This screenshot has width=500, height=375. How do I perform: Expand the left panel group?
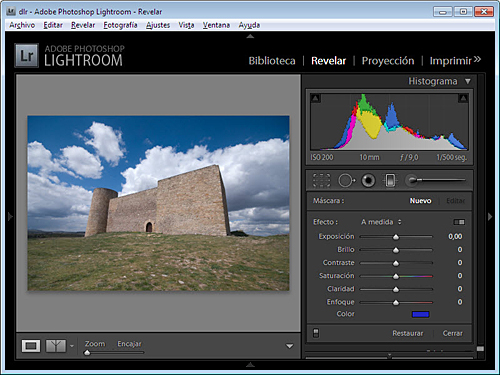[10, 217]
